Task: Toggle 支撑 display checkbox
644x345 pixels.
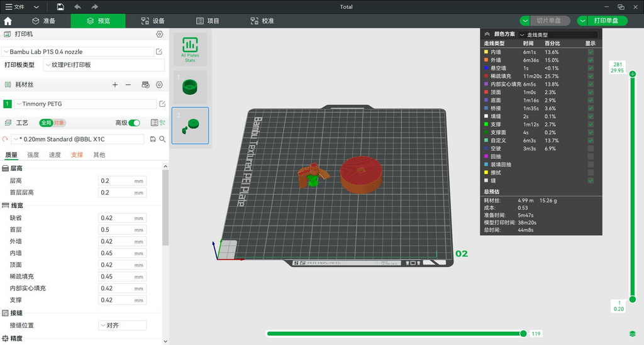Action: click(591, 124)
